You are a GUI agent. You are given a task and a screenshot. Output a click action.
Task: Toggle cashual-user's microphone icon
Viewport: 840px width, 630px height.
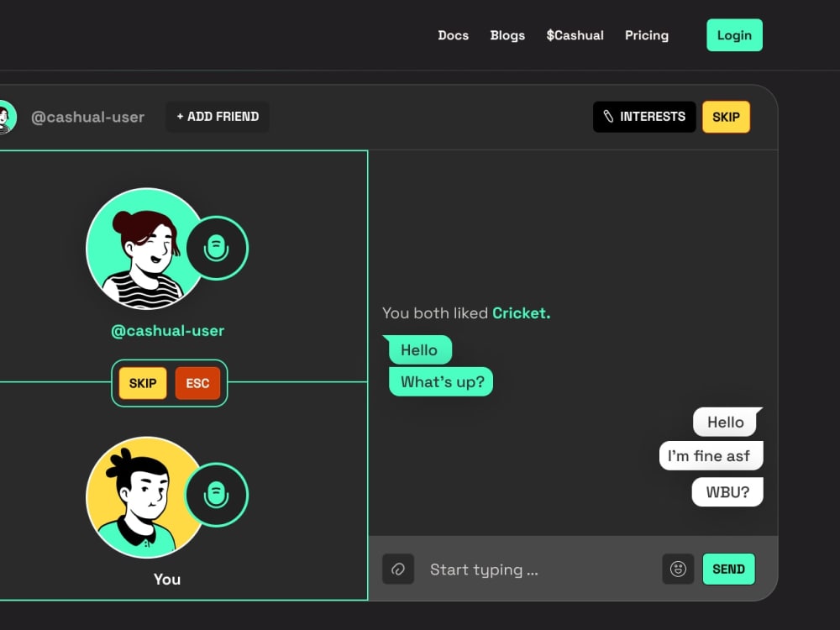[x=217, y=248]
